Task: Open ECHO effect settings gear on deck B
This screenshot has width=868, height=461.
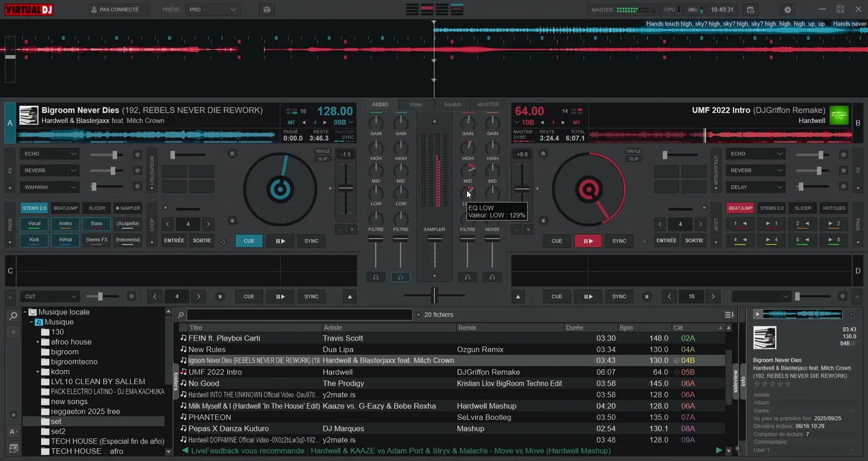Action: pyautogui.click(x=842, y=154)
